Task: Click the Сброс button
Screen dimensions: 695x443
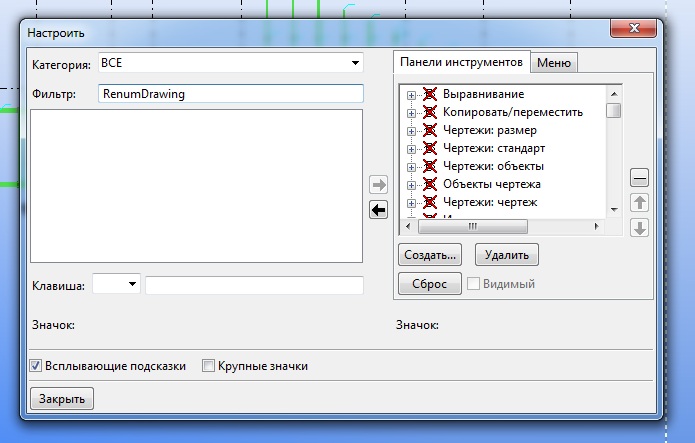Action: pos(430,284)
